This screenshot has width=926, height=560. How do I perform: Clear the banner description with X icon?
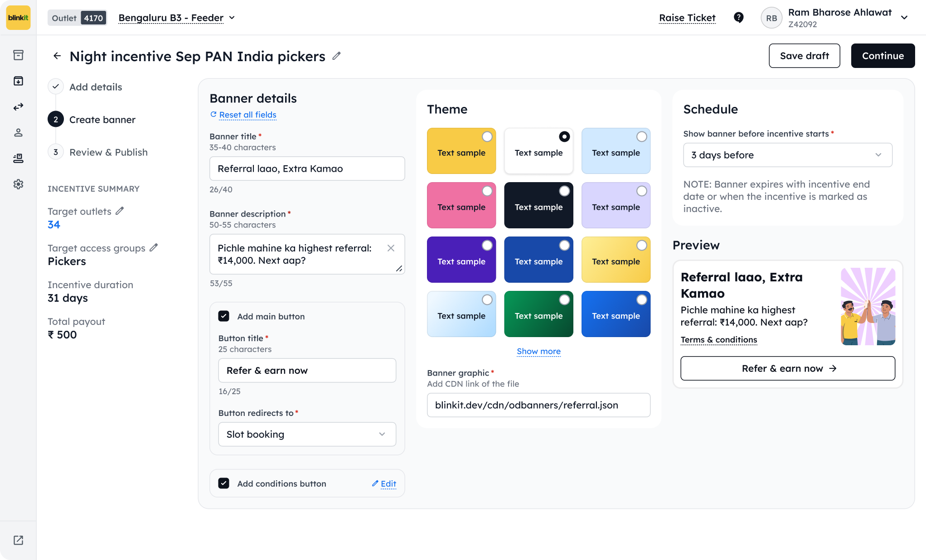click(391, 248)
